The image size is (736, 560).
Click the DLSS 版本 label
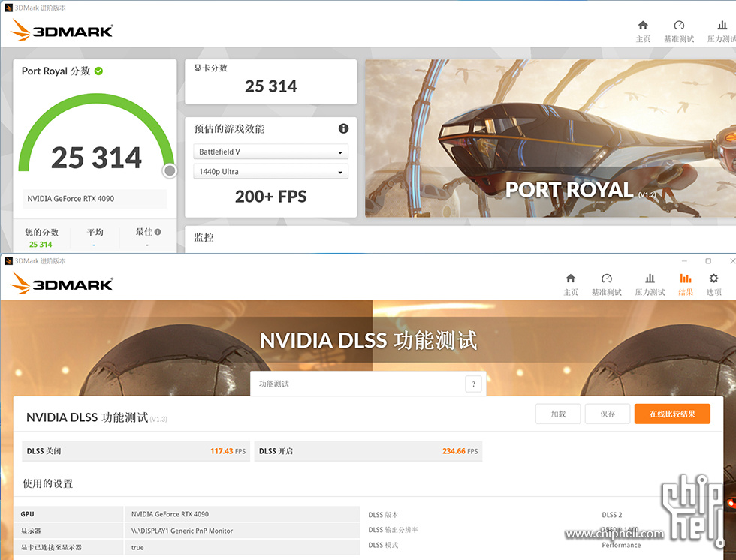coord(383,515)
